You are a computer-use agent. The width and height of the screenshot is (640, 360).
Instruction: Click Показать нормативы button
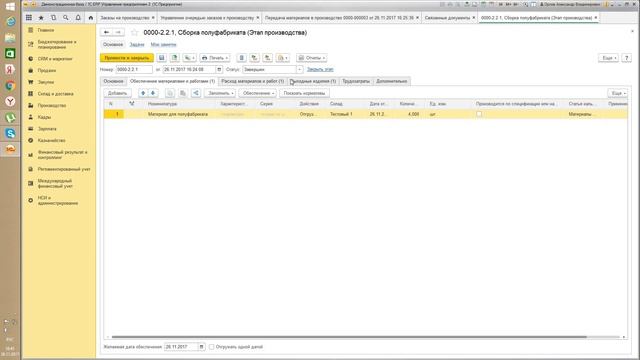click(x=304, y=93)
